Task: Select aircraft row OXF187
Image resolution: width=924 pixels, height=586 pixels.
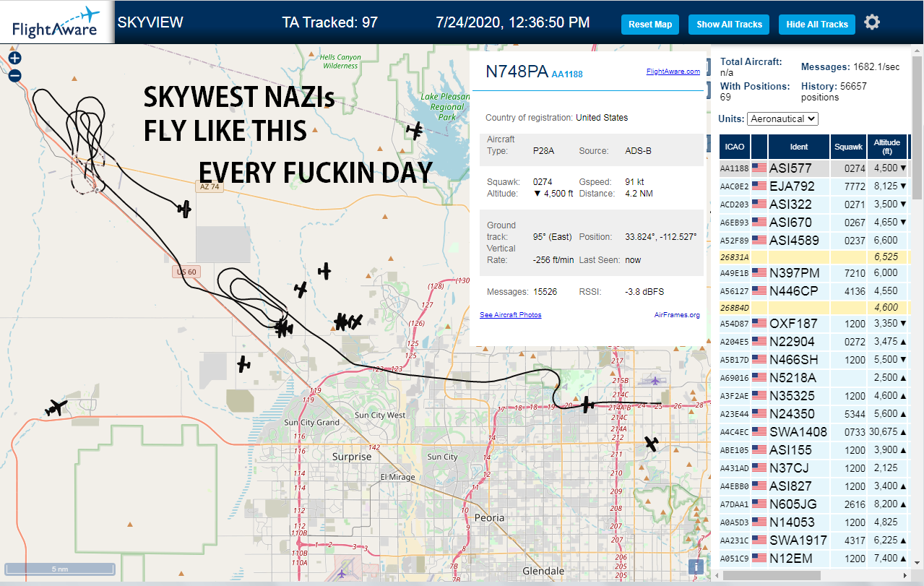Action: coord(814,323)
